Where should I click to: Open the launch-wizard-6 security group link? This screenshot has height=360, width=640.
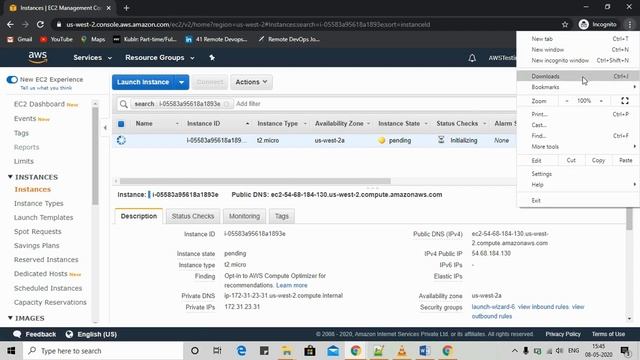[493, 307]
